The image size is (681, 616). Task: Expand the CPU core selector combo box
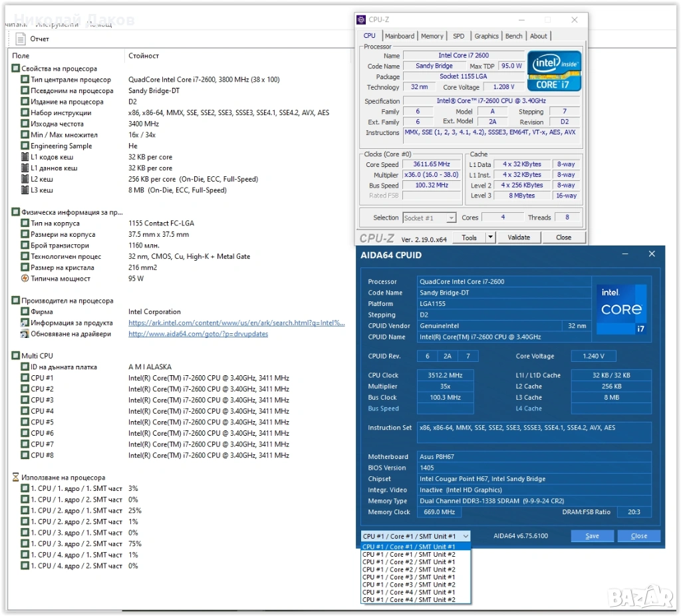(416, 536)
